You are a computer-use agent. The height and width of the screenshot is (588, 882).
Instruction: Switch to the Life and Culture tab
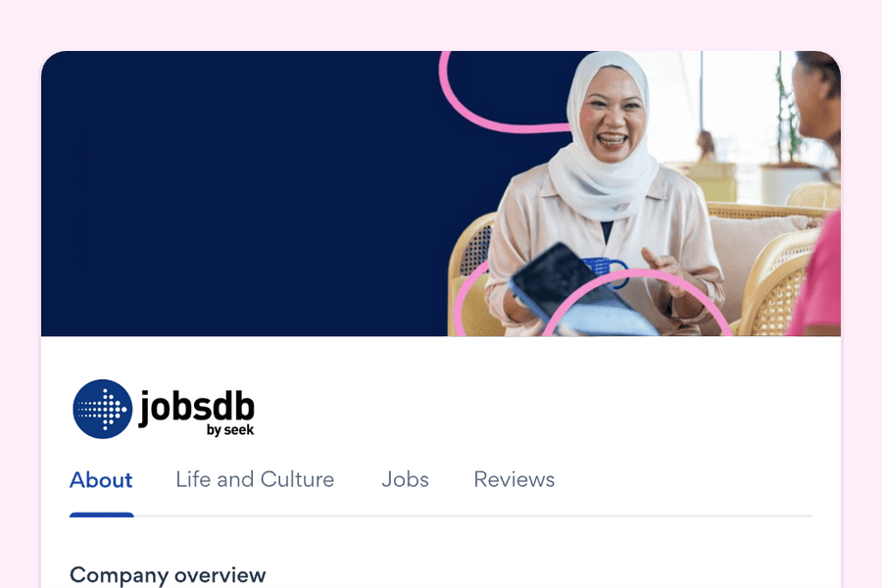pyautogui.click(x=255, y=479)
